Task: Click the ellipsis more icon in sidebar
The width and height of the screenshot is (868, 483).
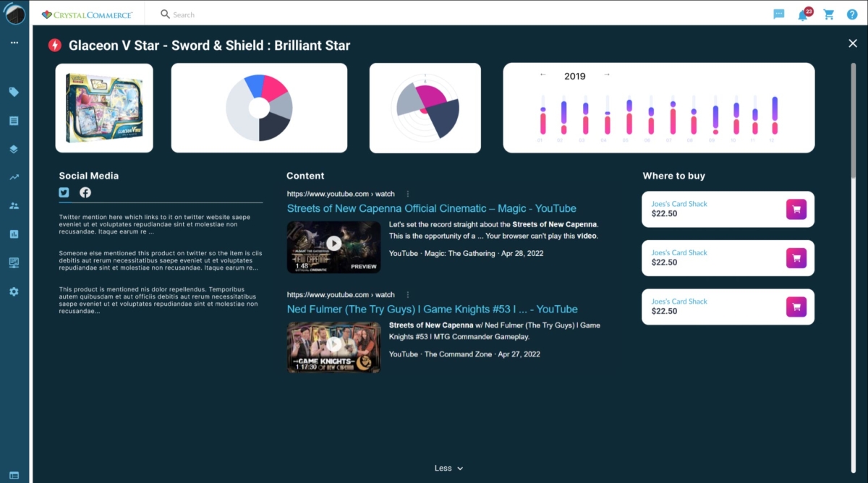Action: point(14,43)
